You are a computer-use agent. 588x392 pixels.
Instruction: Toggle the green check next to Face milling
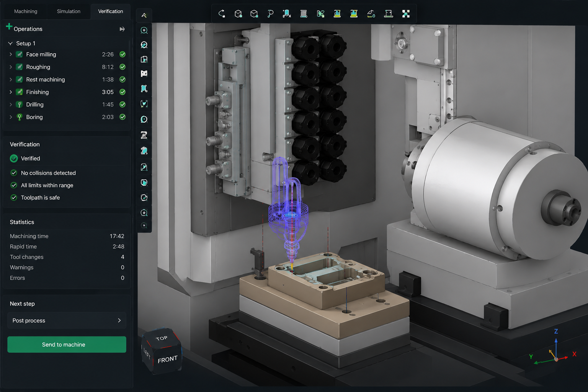(122, 54)
